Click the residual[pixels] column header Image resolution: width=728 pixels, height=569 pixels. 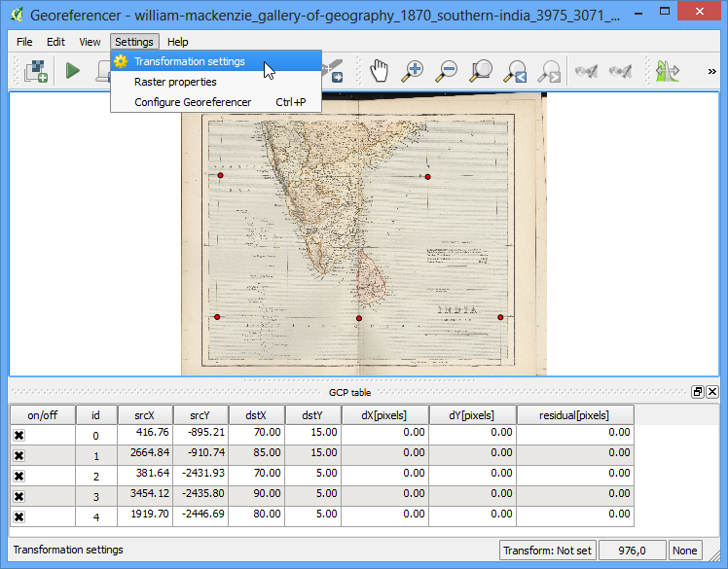575,415
